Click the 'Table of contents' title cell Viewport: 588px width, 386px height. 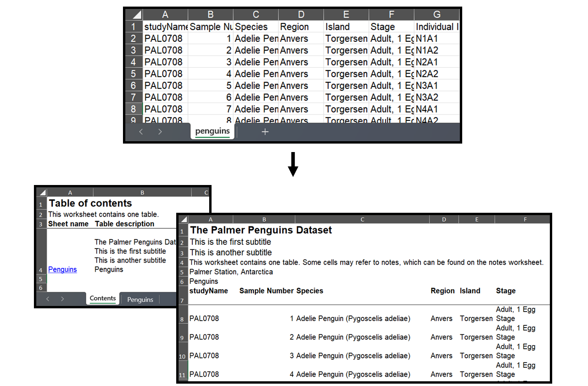point(90,203)
